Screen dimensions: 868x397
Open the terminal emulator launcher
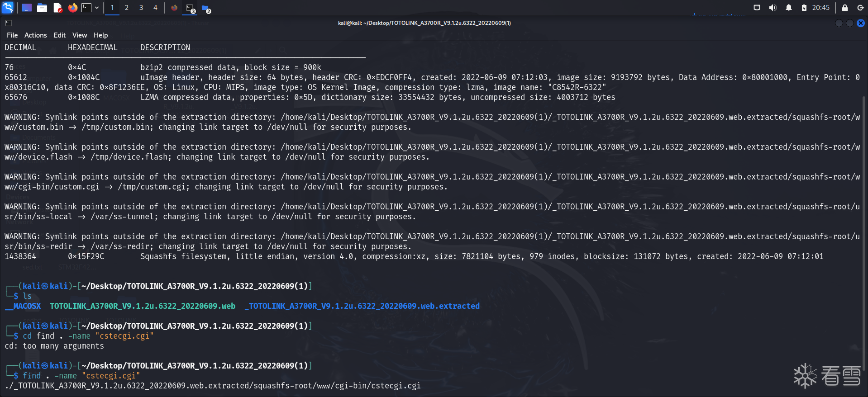86,8
